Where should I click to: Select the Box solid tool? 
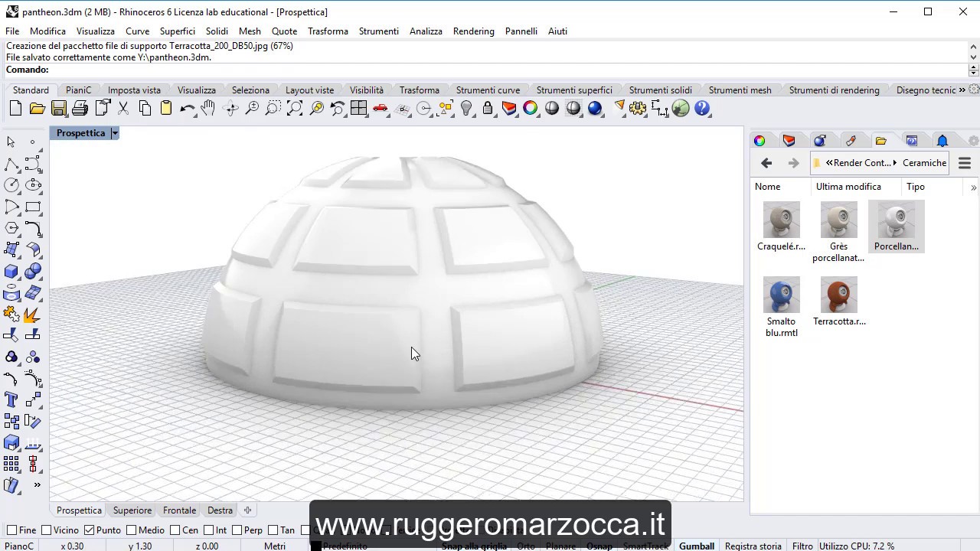tap(11, 271)
